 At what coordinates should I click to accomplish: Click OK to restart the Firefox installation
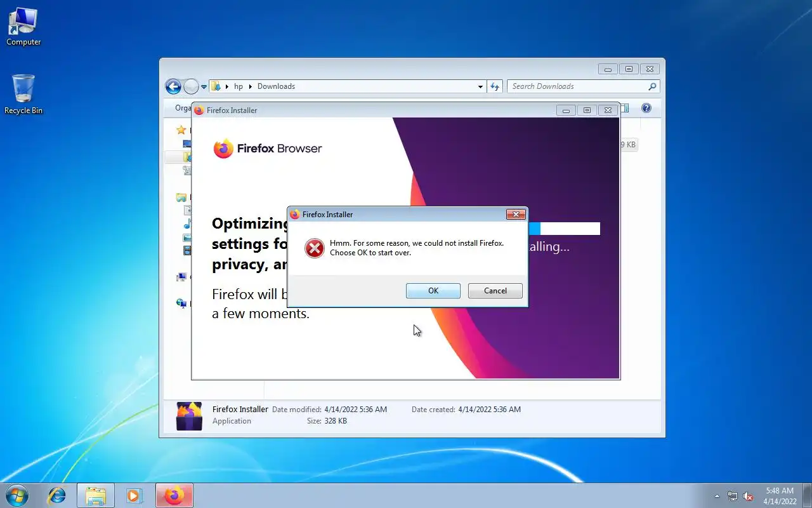[x=433, y=291]
